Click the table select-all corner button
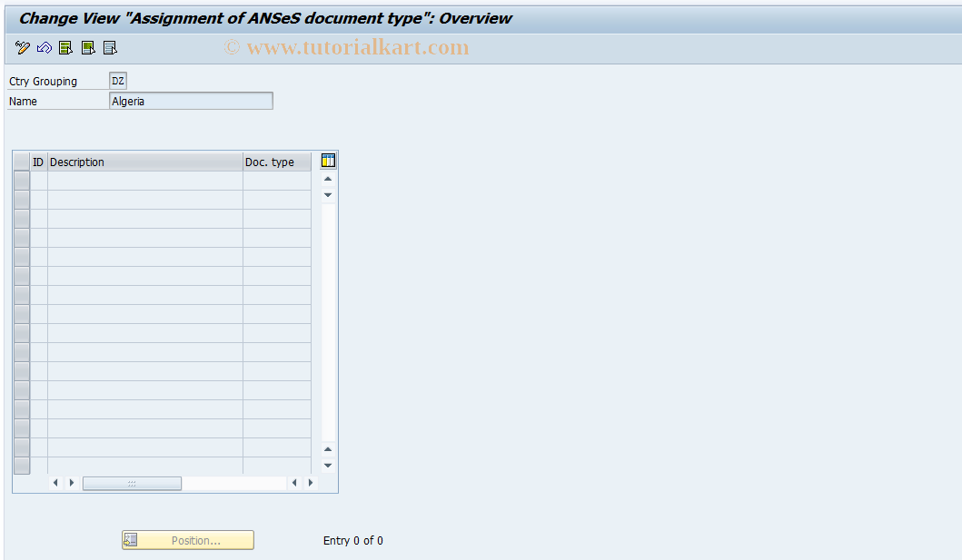The width and height of the screenshot is (962, 560). [x=22, y=162]
